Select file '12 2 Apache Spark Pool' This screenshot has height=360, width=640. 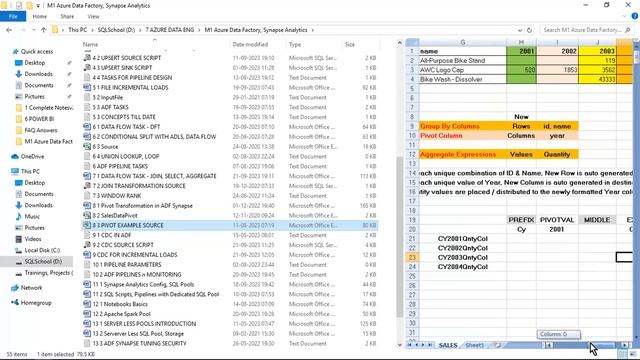tap(122, 314)
